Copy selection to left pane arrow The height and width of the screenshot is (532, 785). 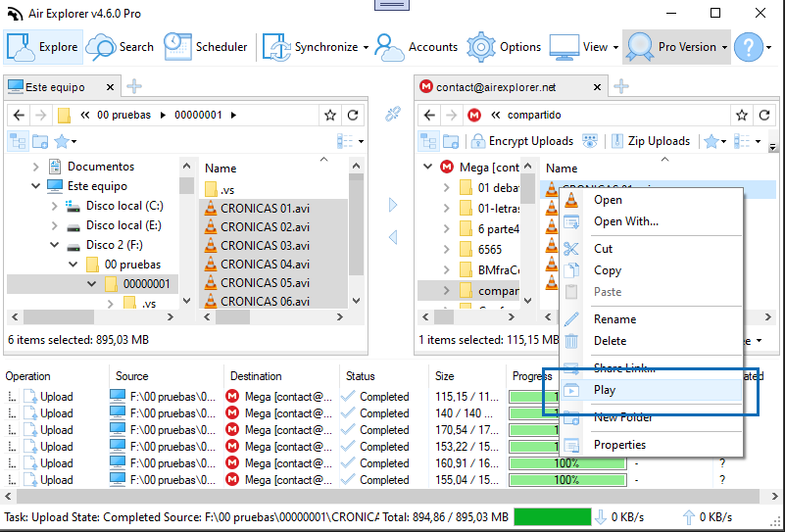393,237
